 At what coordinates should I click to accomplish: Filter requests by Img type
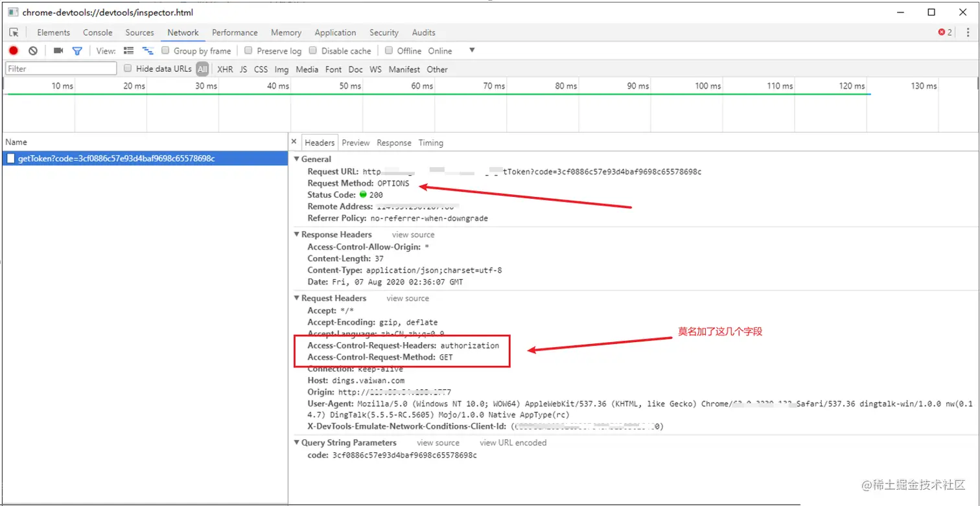click(281, 69)
